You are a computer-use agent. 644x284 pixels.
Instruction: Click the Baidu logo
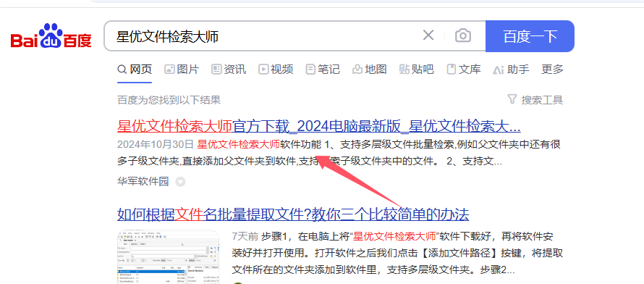(x=51, y=36)
